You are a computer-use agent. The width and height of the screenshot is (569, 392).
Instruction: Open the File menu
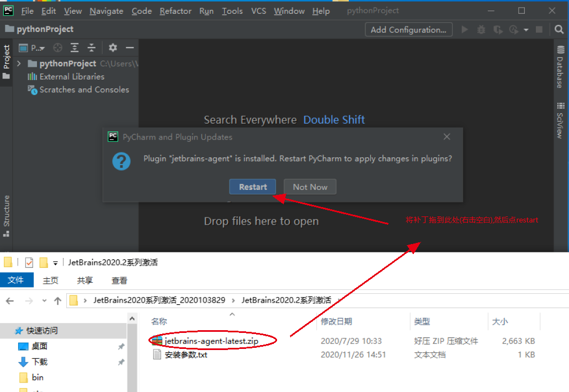(27, 11)
